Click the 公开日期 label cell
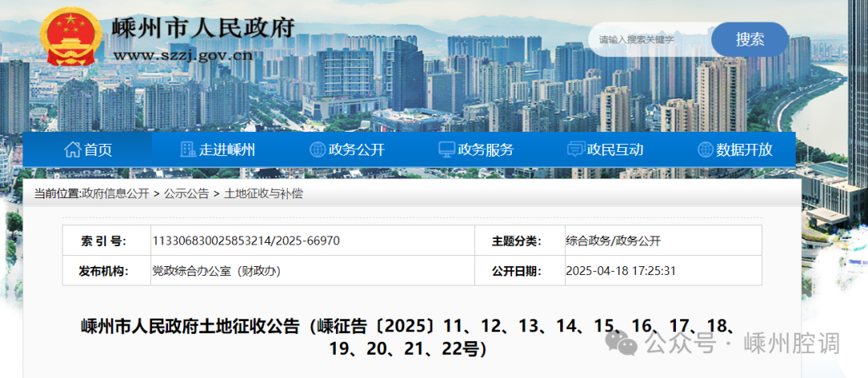868x378 pixels. click(x=520, y=271)
